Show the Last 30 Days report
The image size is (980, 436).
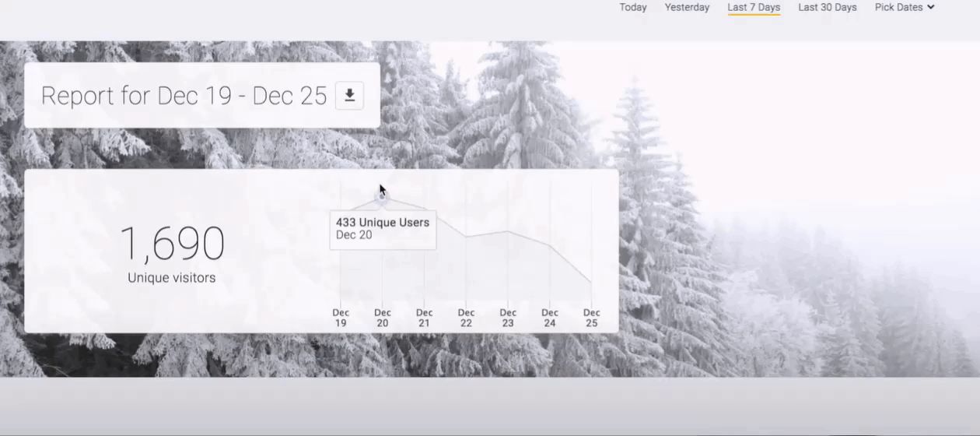828,7
